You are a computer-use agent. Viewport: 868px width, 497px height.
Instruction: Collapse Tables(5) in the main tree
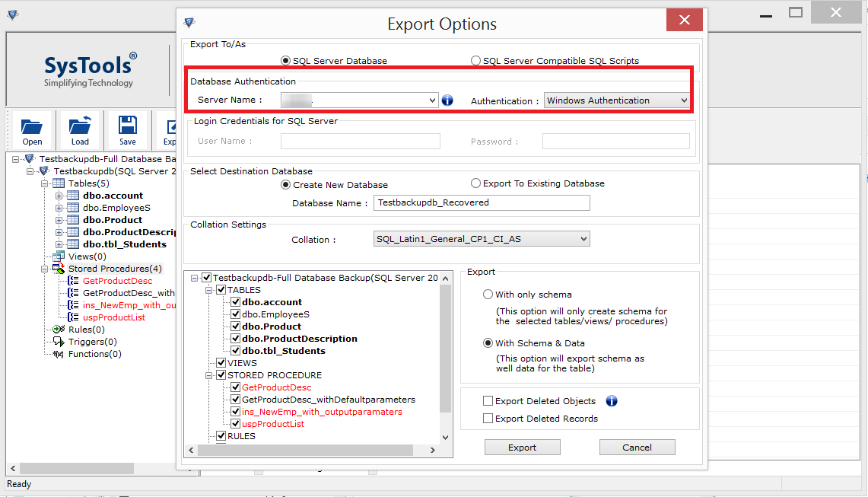(x=44, y=183)
